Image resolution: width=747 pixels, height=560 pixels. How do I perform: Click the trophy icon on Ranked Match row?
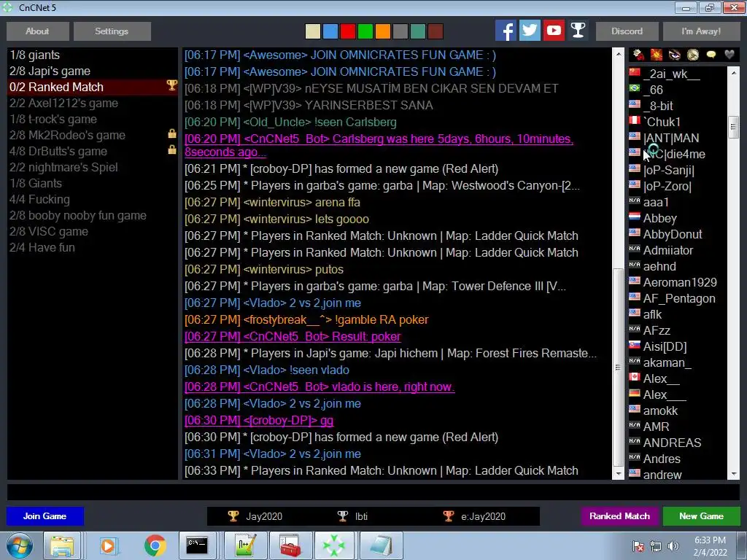(171, 86)
